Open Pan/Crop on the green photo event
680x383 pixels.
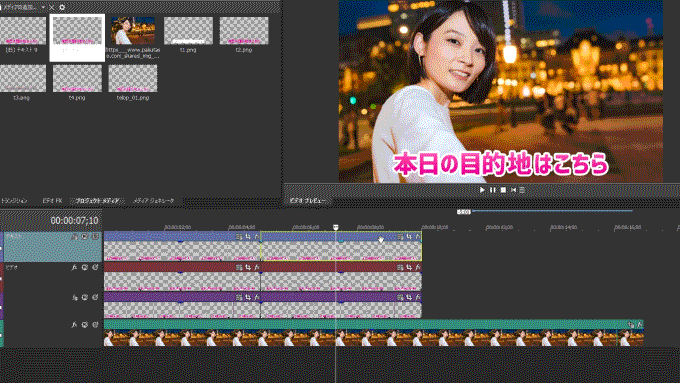pyautogui.click(x=631, y=324)
